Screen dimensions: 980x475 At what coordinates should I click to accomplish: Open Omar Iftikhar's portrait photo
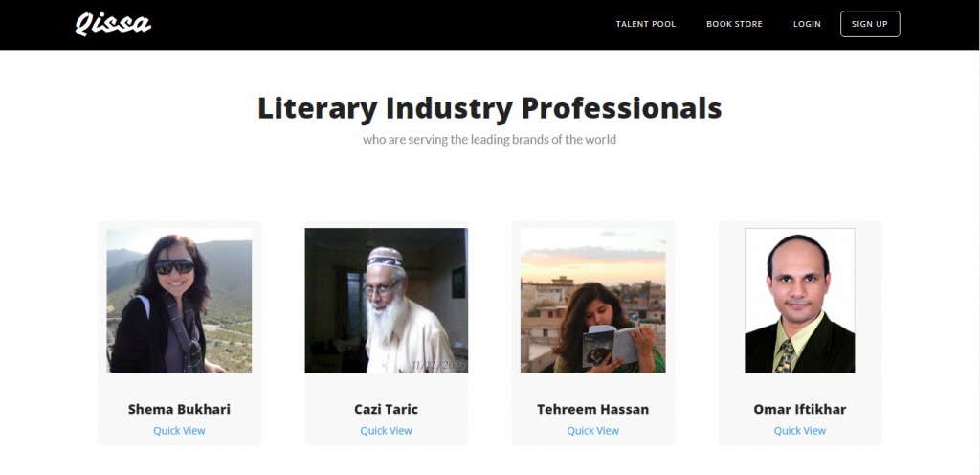(x=799, y=300)
